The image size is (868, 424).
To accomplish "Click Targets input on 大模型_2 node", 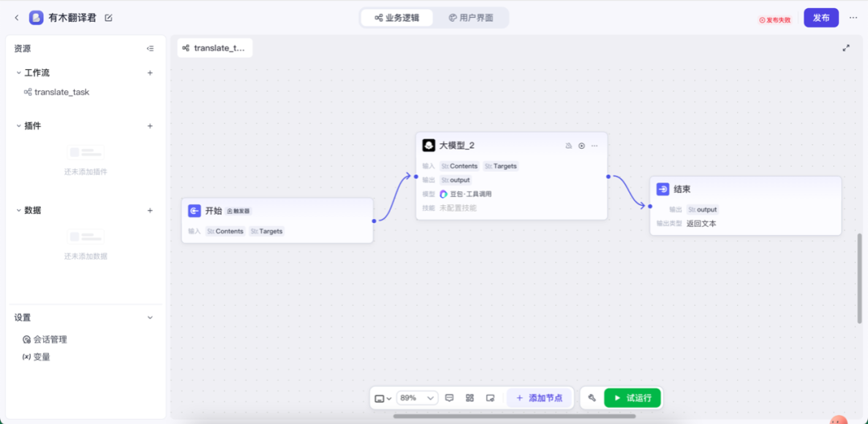I will click(x=501, y=167).
